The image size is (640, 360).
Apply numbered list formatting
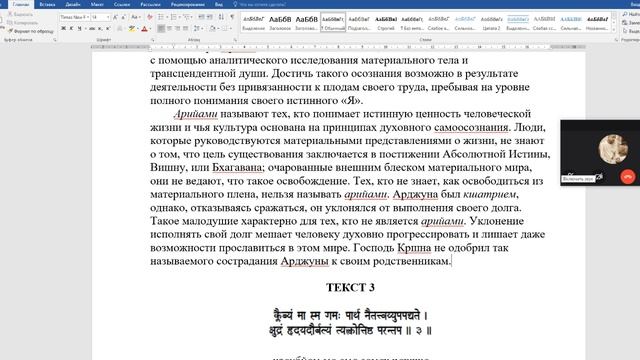[x=173, y=17]
